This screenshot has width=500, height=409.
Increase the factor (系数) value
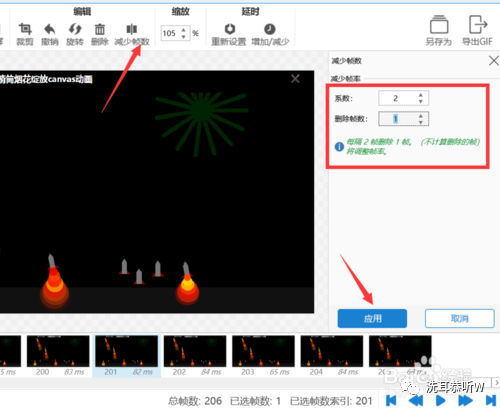click(x=421, y=95)
